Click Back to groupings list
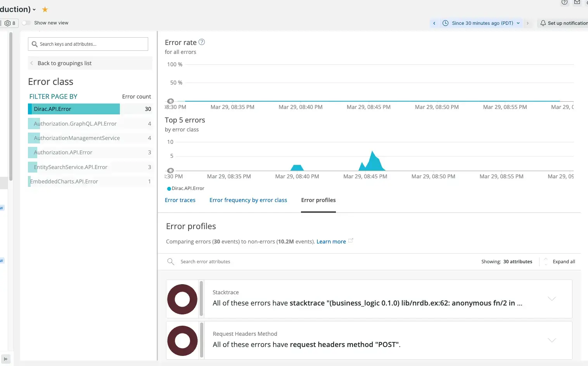588x366 pixels. click(64, 63)
